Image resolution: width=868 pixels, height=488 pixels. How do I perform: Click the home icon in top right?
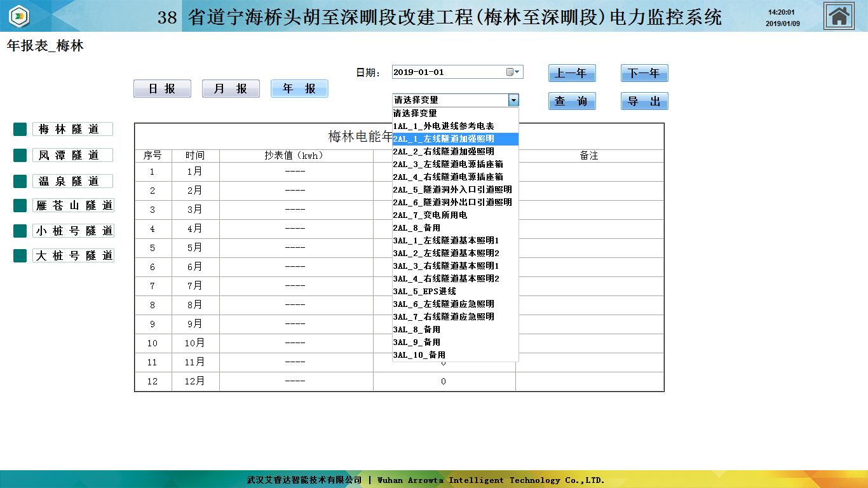coord(839,16)
